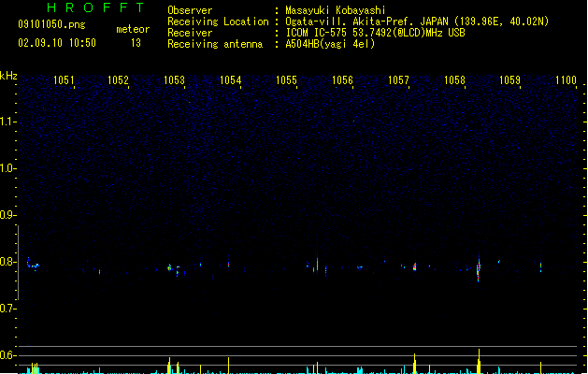Click the Observer label
Image resolution: width=588 pixels, height=374 pixels.
coord(190,10)
